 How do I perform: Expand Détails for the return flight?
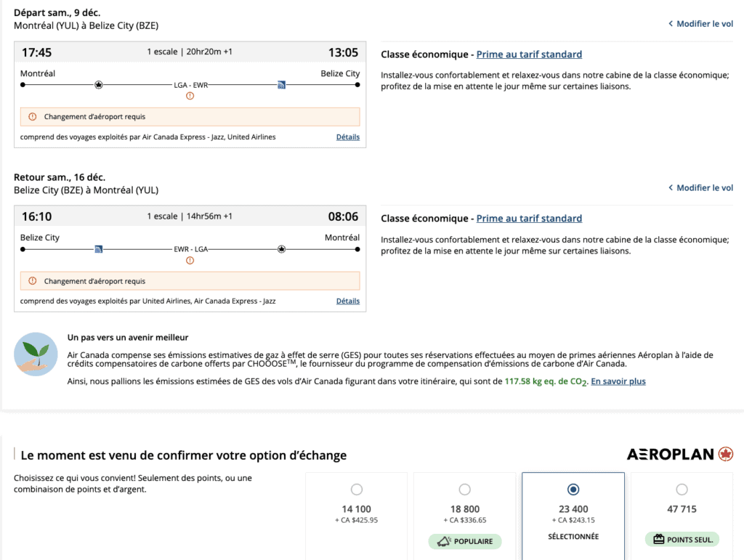coord(347,301)
